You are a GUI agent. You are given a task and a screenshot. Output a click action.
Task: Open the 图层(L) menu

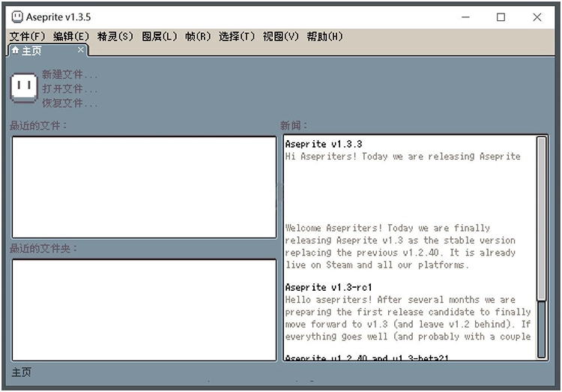point(160,36)
